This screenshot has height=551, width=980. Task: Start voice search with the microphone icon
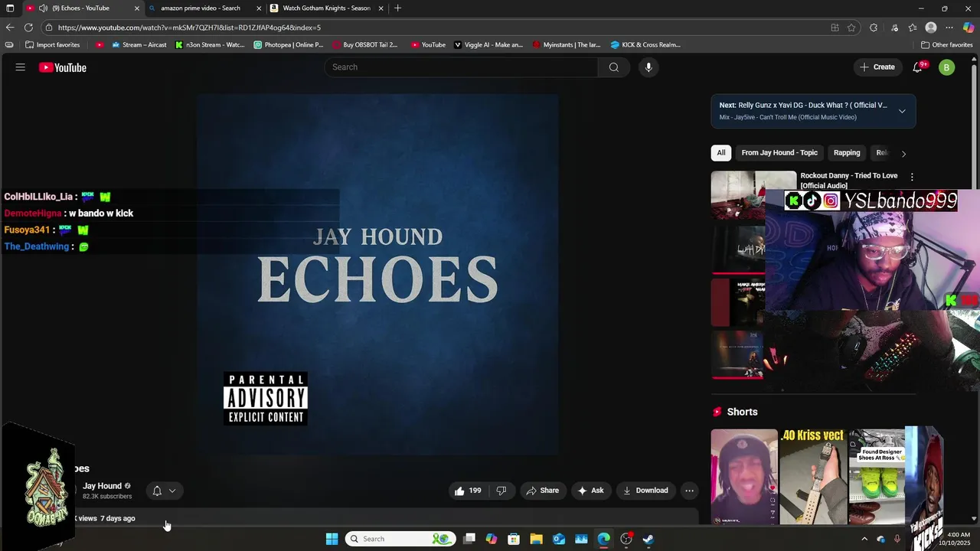pos(648,67)
